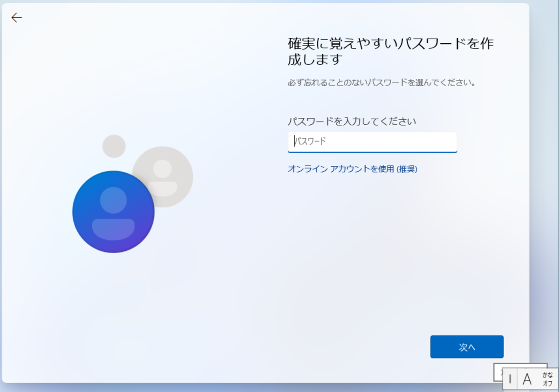Toggle the IME from alphanumeric to Japanese input
The width and height of the screenshot is (559, 392).
pos(527,378)
